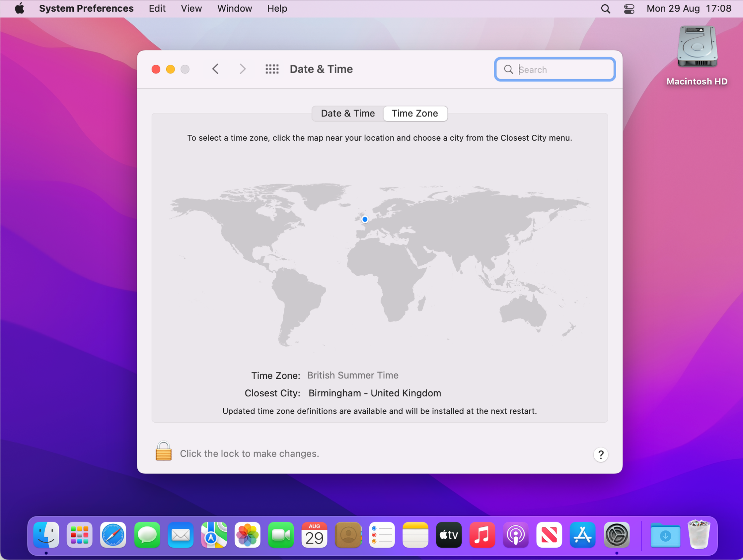Open the View menu

coord(191,8)
